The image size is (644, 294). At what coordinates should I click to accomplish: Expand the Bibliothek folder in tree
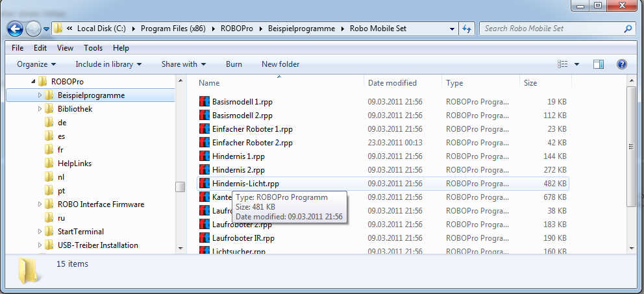click(40, 109)
